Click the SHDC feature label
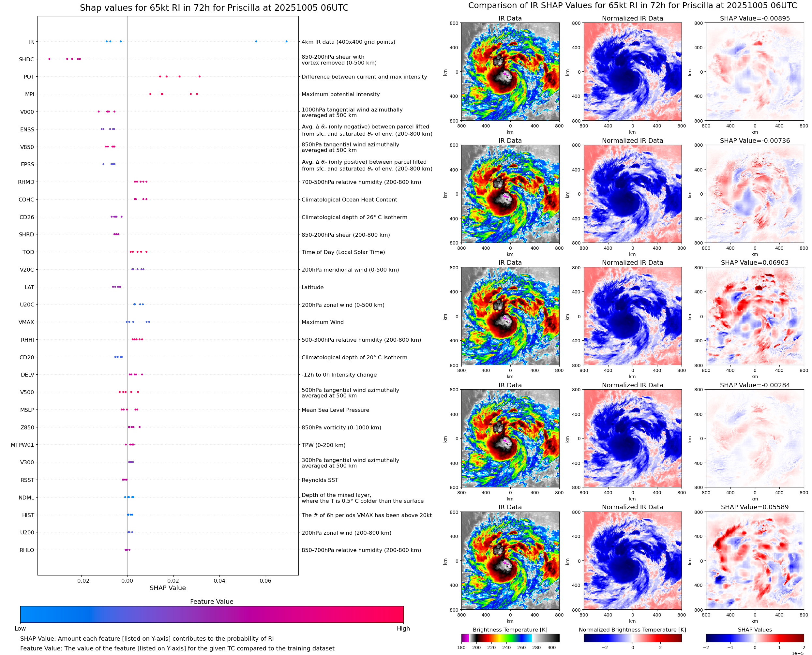This screenshot has width=812, height=655. (x=26, y=59)
